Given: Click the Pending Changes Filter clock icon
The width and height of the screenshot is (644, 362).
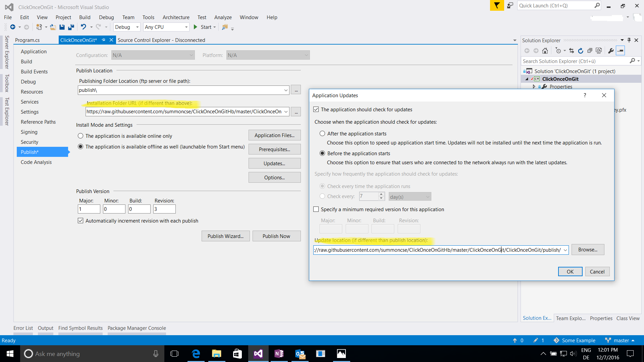Looking at the screenshot, I should coord(558,51).
